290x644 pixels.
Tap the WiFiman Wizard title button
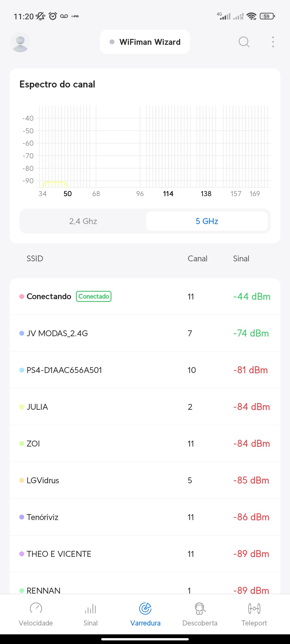click(145, 42)
